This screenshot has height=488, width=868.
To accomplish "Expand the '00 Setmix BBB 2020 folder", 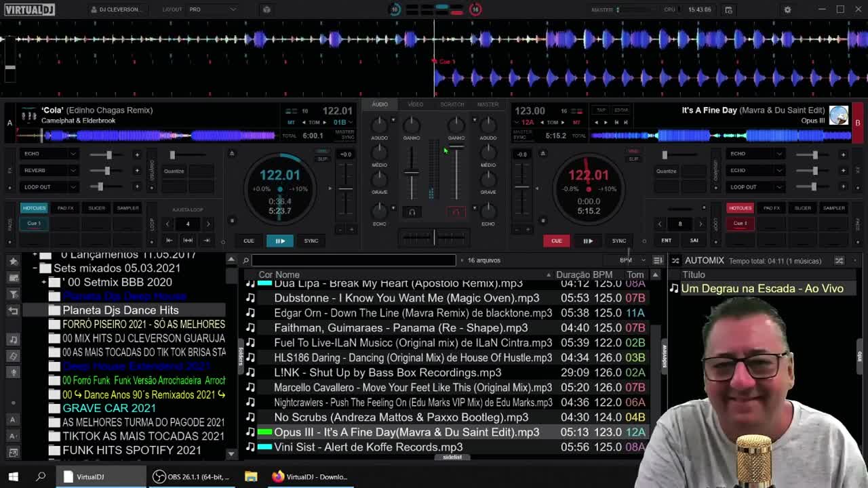I will coord(44,282).
